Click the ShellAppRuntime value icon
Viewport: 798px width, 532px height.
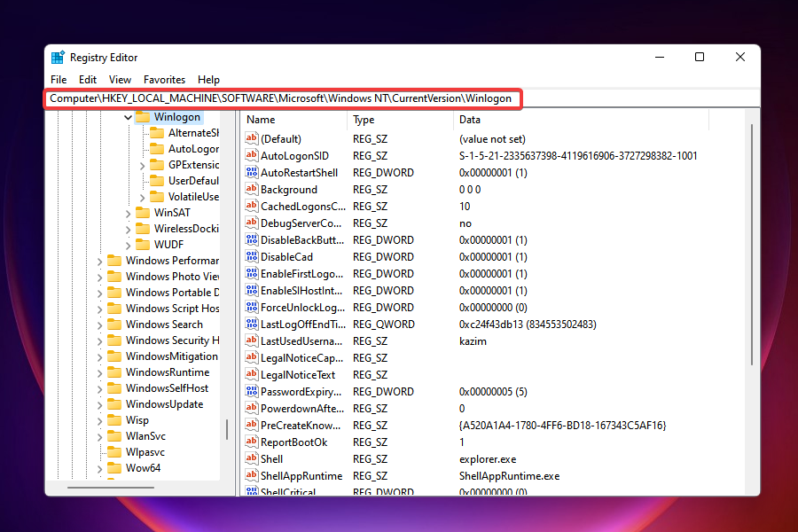point(252,475)
